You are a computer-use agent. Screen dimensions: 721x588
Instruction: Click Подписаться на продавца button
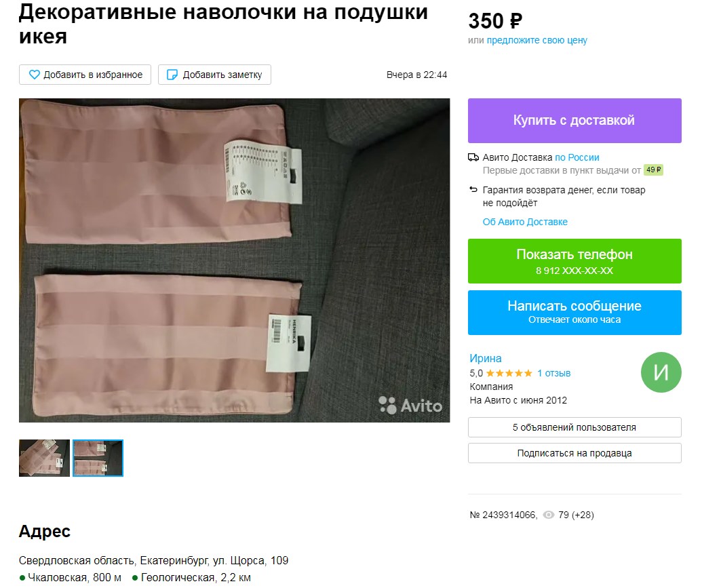(x=574, y=453)
